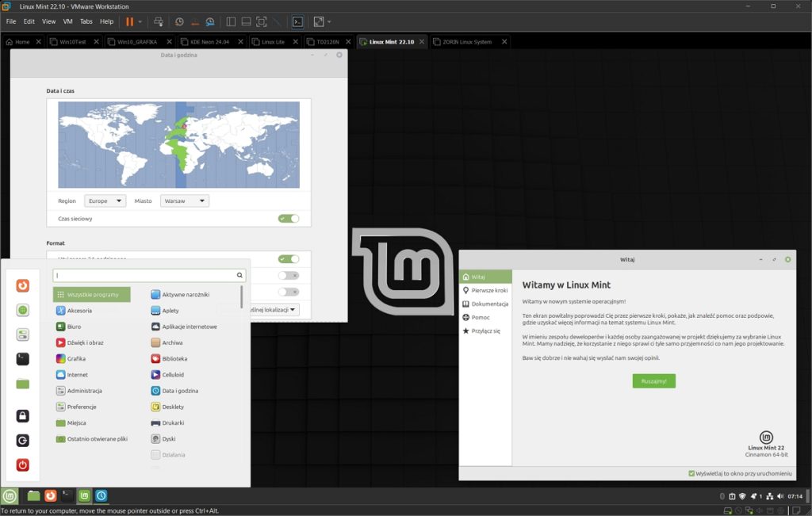Enable the second toggle under Format

tap(288, 273)
